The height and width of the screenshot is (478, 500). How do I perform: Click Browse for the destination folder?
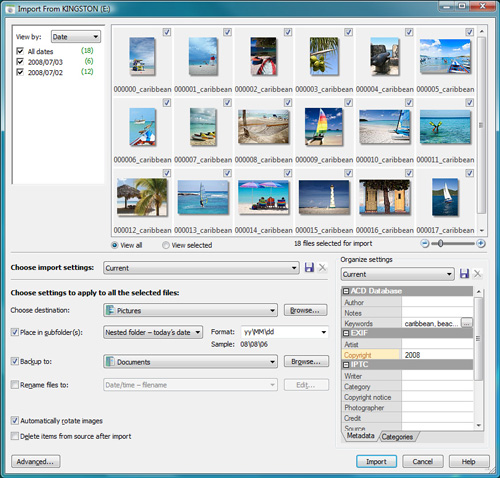coord(305,310)
